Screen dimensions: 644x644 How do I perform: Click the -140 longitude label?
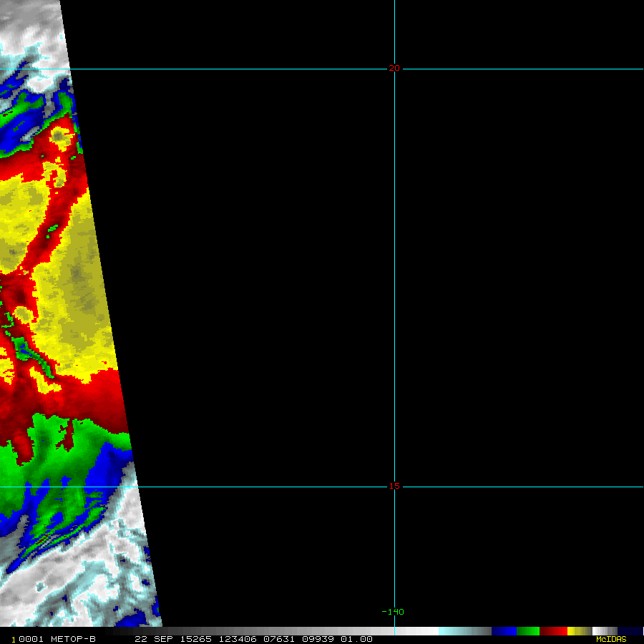point(393,612)
